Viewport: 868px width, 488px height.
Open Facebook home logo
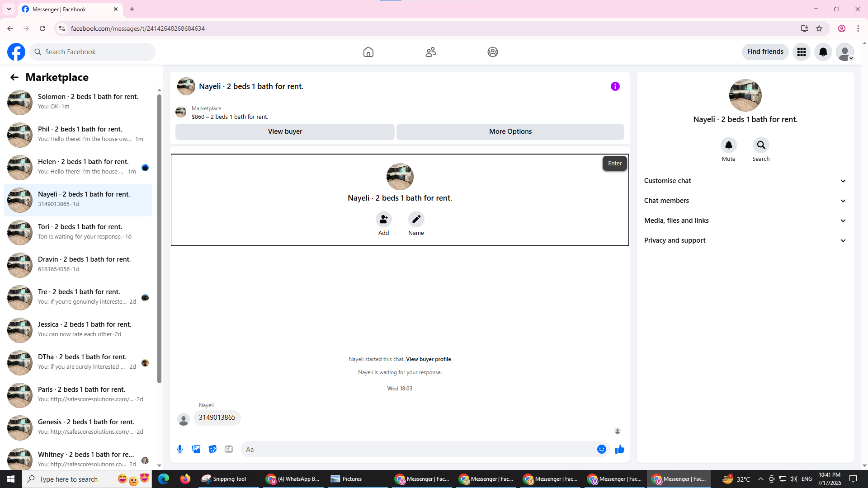(16, 52)
